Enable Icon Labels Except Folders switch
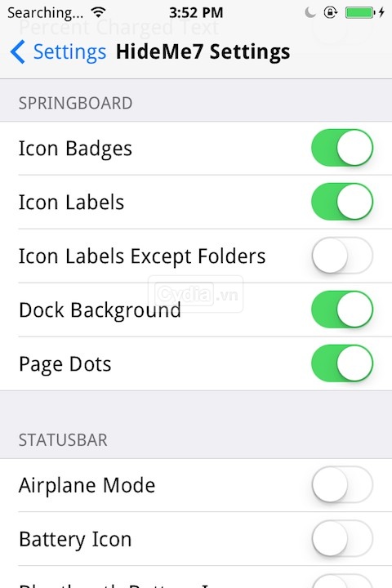Image resolution: width=392 pixels, height=588 pixels. 342,256
